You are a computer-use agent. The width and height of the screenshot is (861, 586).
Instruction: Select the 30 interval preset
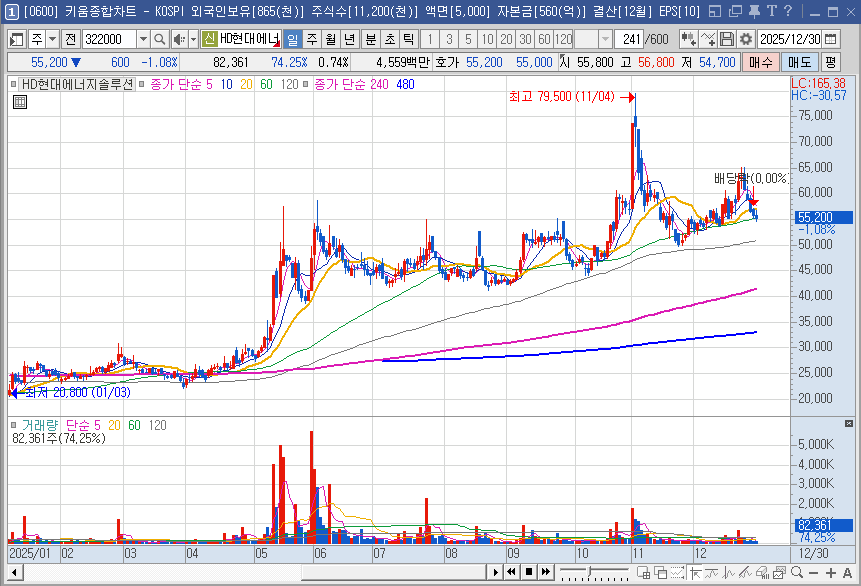pyautogui.click(x=525, y=39)
